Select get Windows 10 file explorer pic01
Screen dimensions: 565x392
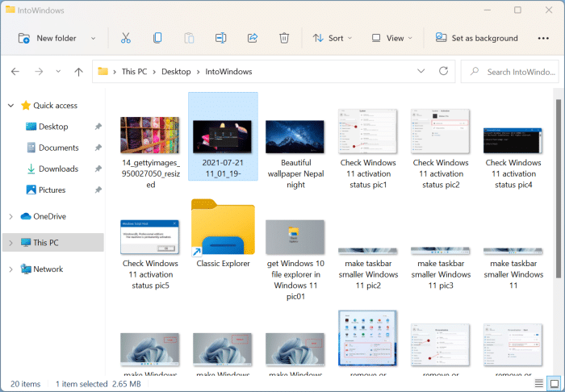[x=295, y=237]
